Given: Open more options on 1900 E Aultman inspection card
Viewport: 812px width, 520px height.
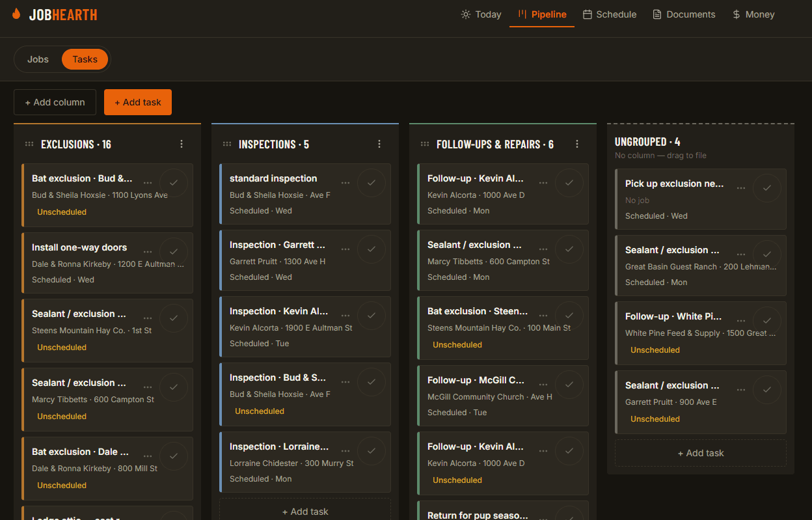Looking at the screenshot, I should coord(346,316).
